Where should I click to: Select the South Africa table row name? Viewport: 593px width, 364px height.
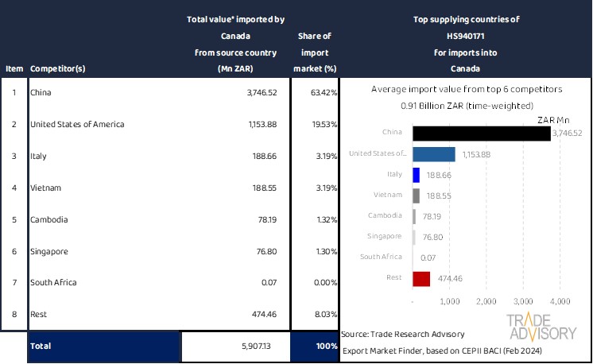click(53, 282)
